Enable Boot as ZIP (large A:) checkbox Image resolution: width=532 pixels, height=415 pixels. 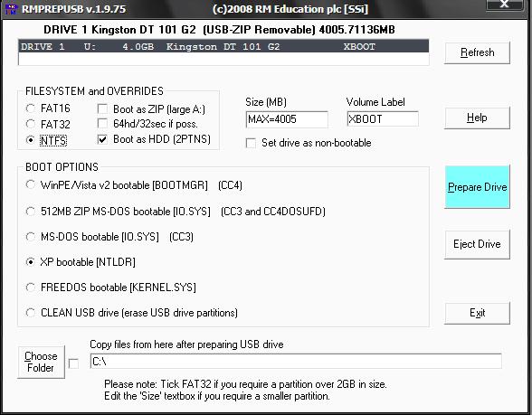(102, 108)
